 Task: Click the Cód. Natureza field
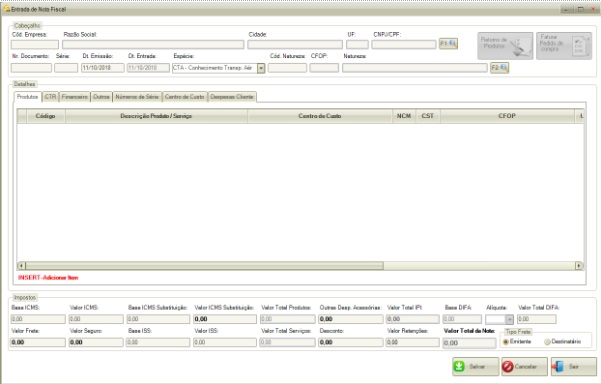[287, 68]
